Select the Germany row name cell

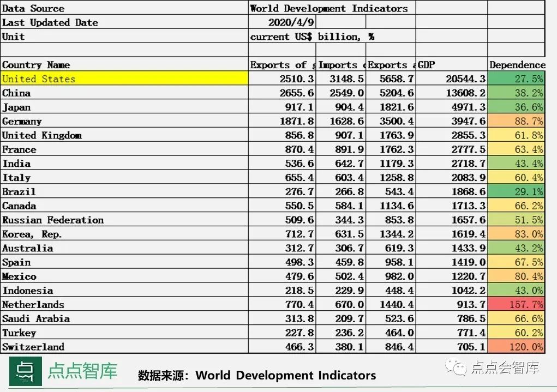pyautogui.click(x=124, y=122)
